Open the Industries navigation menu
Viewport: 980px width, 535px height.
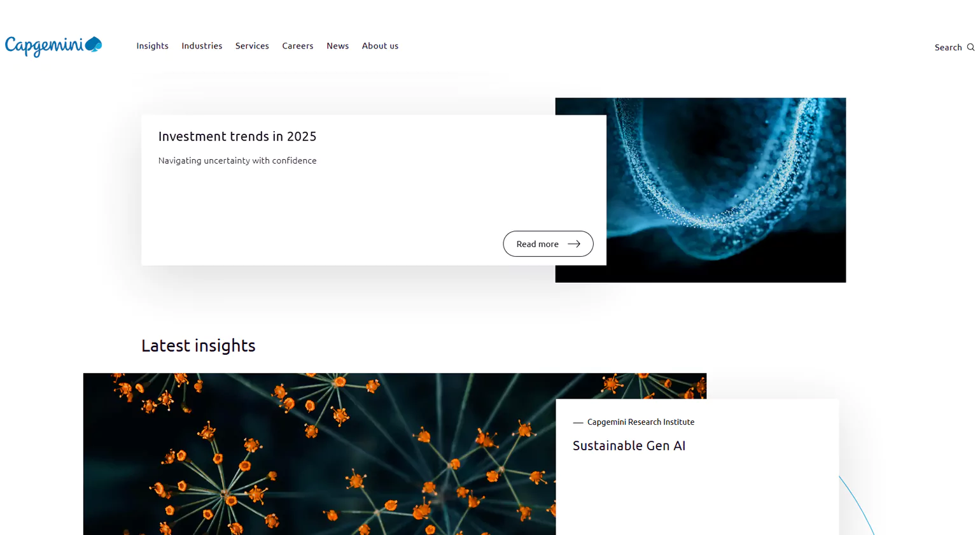click(202, 45)
